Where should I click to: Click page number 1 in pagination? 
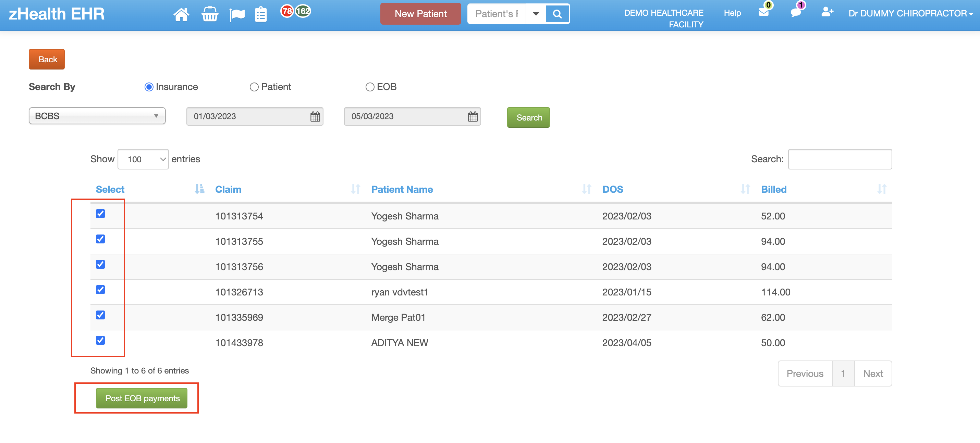tap(843, 374)
